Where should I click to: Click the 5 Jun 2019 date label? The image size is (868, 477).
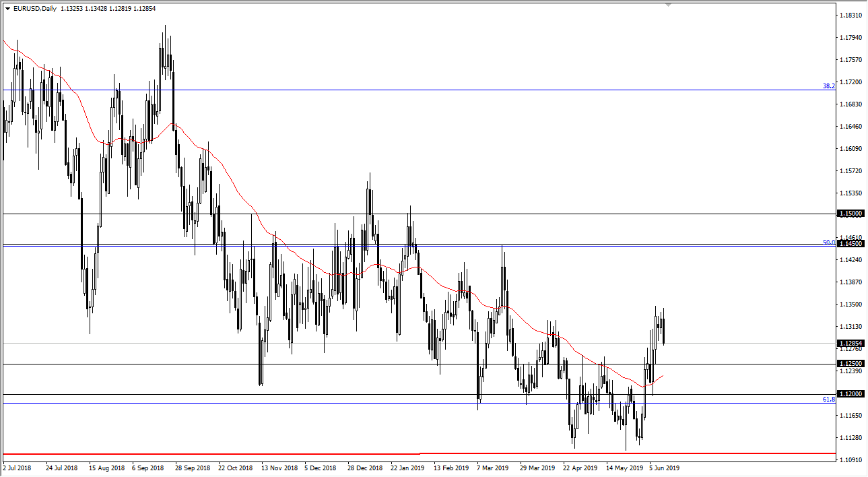click(x=664, y=468)
